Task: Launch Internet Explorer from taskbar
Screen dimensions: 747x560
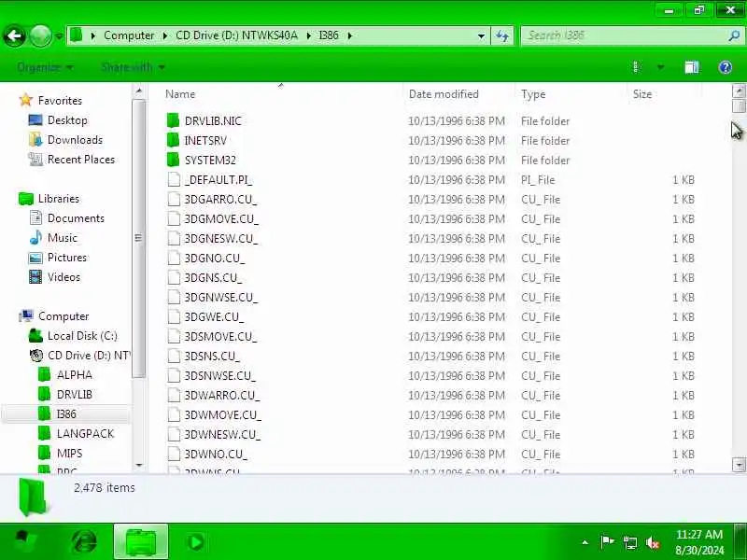Action: (84, 541)
